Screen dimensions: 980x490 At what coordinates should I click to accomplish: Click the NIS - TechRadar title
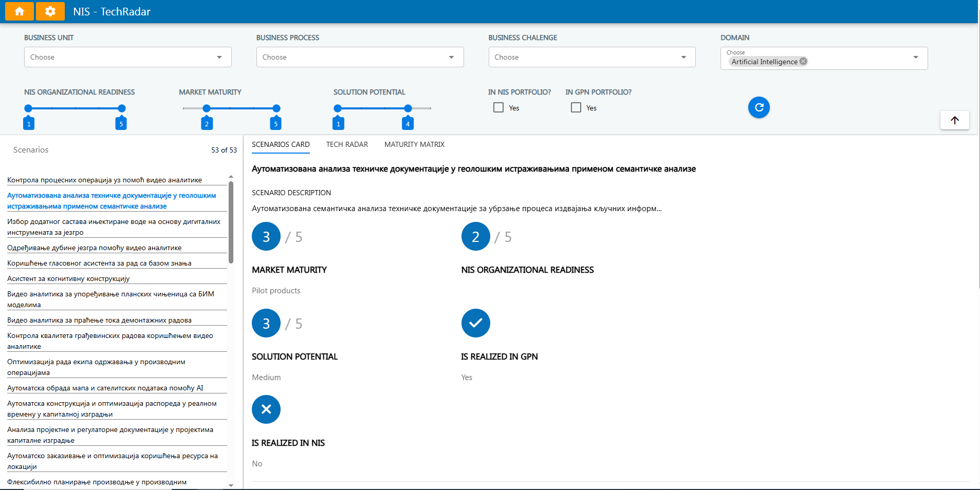pos(112,11)
